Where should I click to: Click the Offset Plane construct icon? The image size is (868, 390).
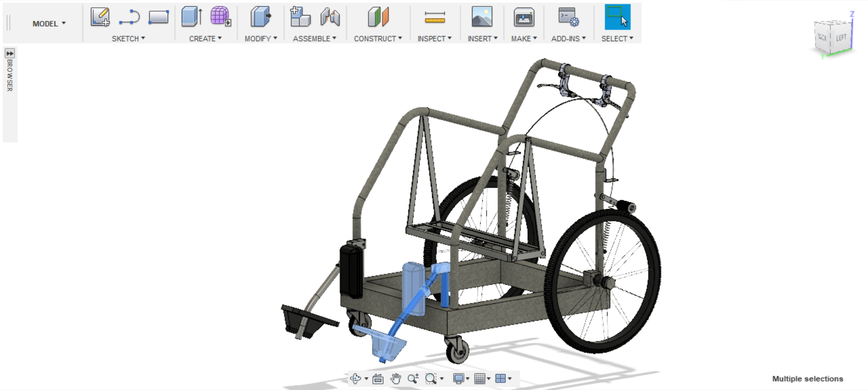[x=378, y=17]
